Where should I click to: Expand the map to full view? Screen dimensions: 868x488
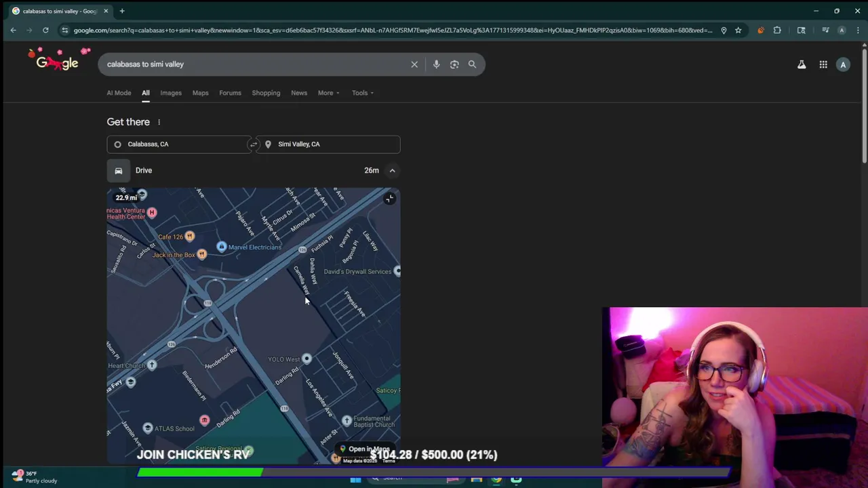coord(389,199)
